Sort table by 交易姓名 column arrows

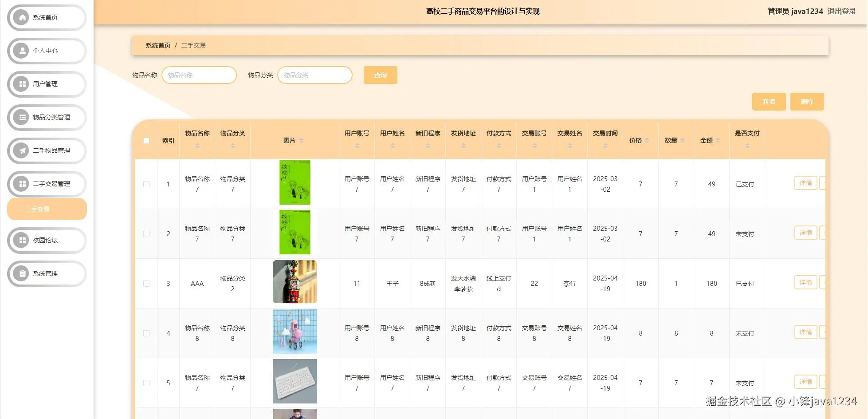tap(570, 146)
